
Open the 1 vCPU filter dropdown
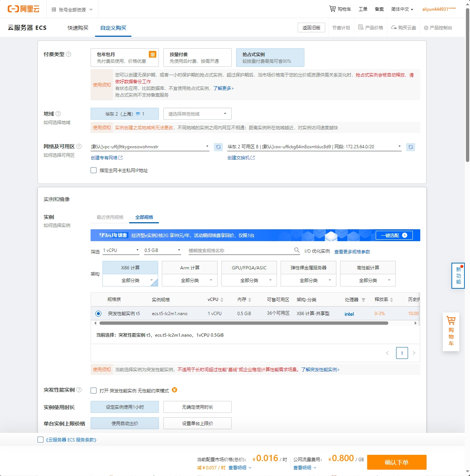(121, 250)
